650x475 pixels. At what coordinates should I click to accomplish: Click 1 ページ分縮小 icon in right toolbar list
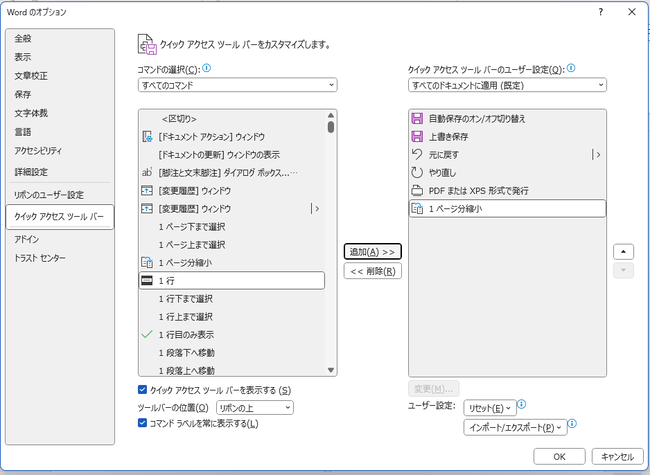(417, 208)
